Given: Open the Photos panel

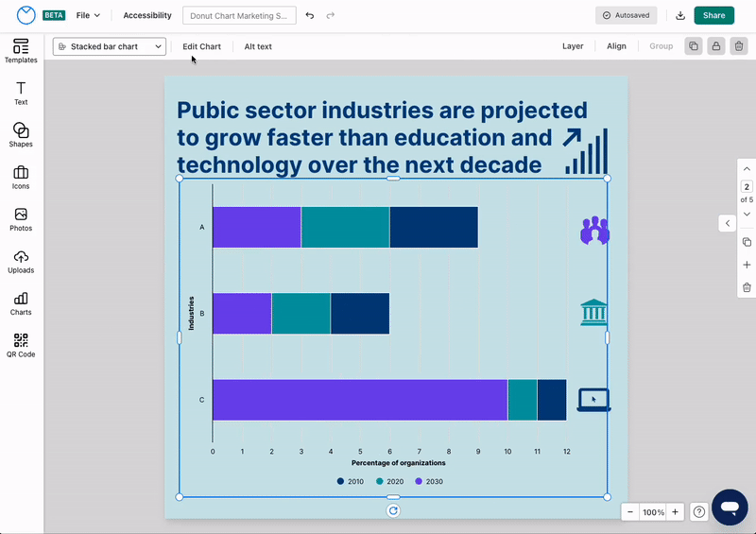Looking at the screenshot, I should [21, 219].
